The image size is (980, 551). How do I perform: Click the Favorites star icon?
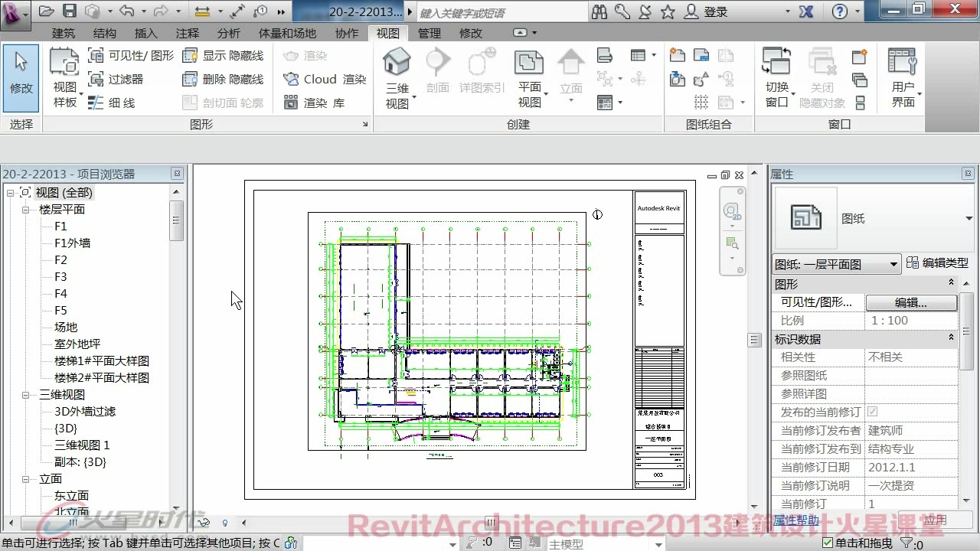(x=668, y=11)
